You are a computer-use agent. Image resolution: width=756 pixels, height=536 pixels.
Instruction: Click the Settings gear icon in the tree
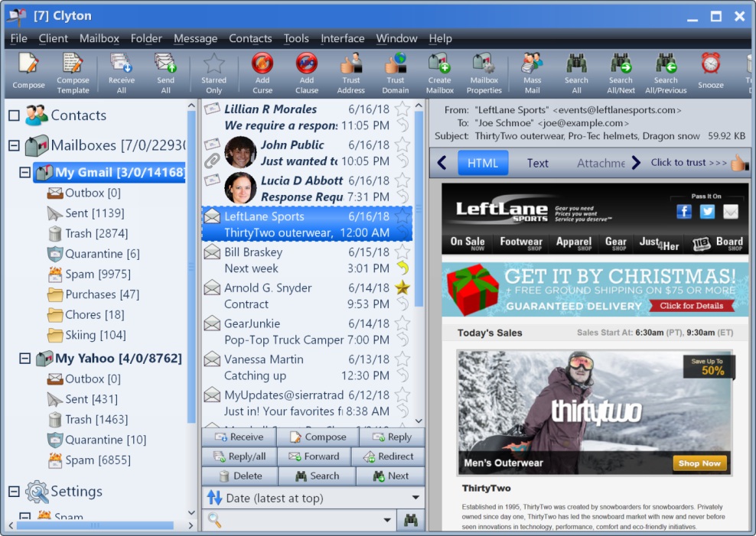click(37, 492)
